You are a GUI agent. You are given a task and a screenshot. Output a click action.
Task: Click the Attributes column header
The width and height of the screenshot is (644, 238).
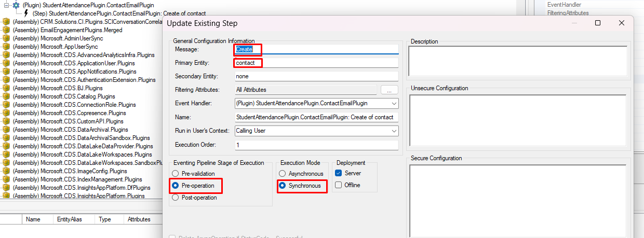[139, 219]
